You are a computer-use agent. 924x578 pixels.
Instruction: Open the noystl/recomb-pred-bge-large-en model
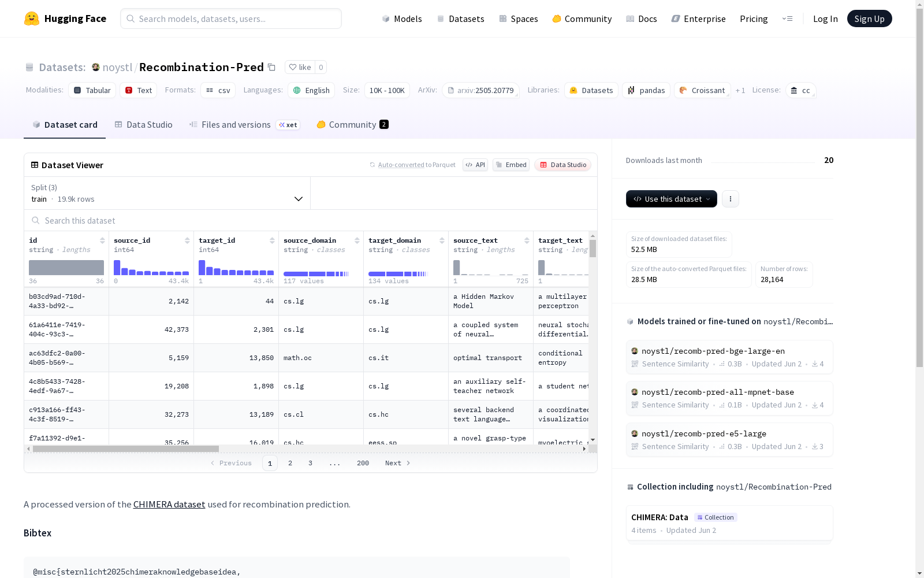tap(729, 357)
